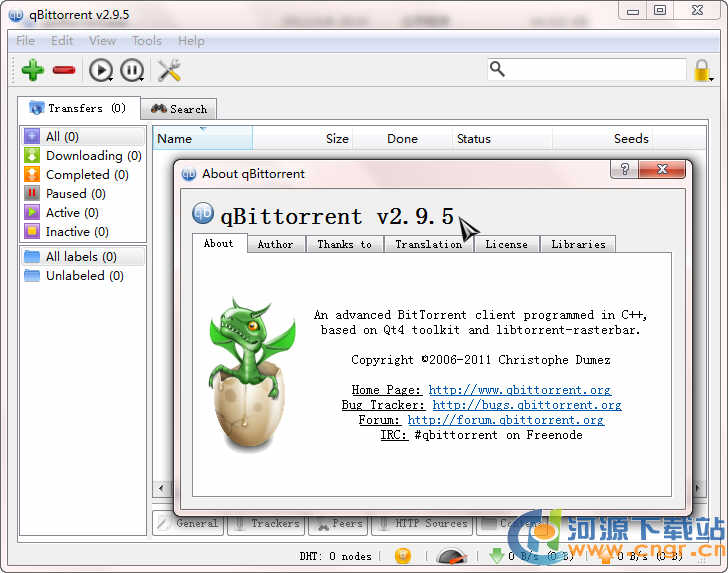Open the Tools menu
Screen dimensions: 728x573
click(146, 41)
